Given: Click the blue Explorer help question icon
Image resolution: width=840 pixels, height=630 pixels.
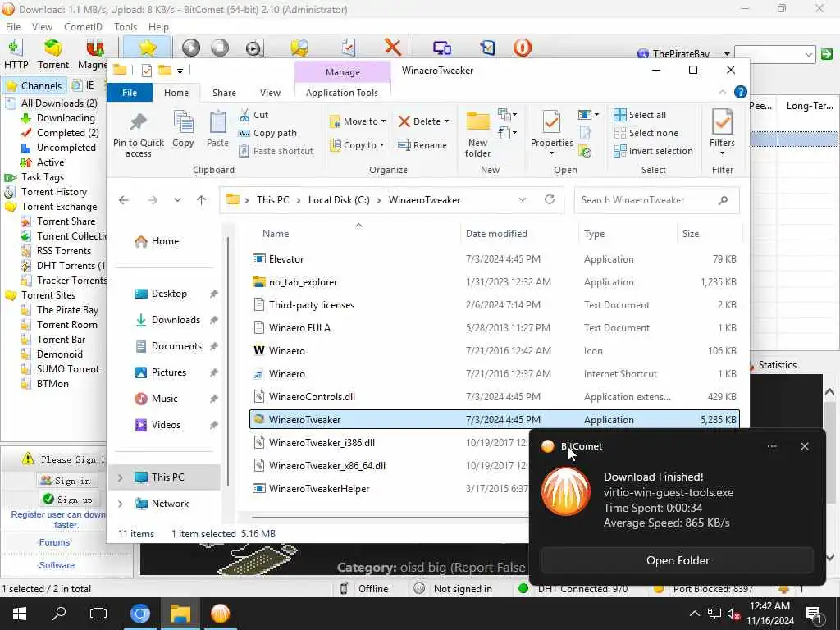Looking at the screenshot, I should (x=741, y=92).
